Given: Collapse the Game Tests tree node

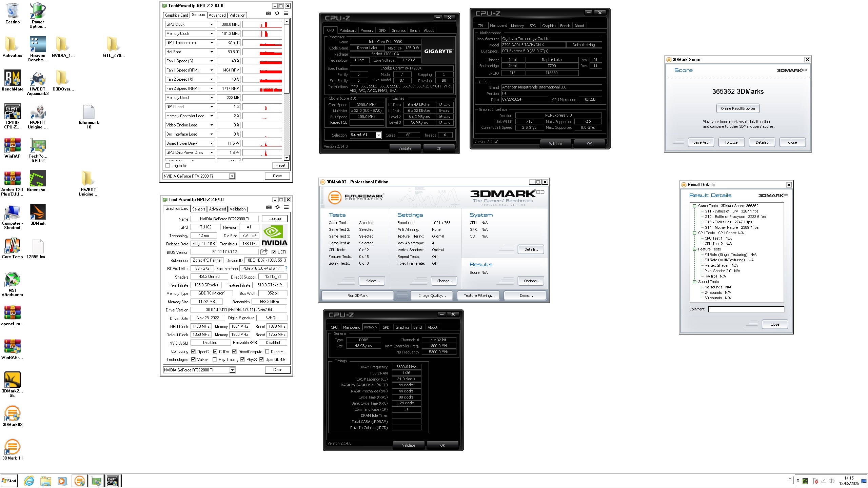Looking at the screenshot, I should click(x=694, y=206).
